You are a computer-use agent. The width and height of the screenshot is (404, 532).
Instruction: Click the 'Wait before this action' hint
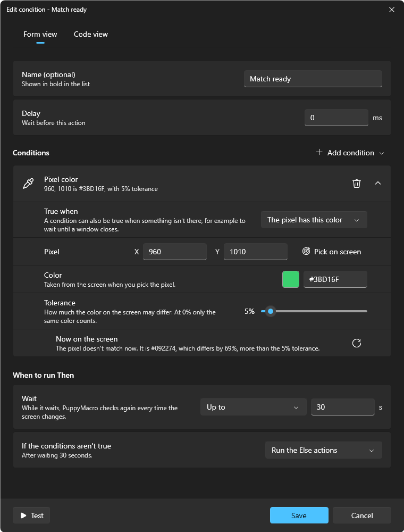pos(54,123)
